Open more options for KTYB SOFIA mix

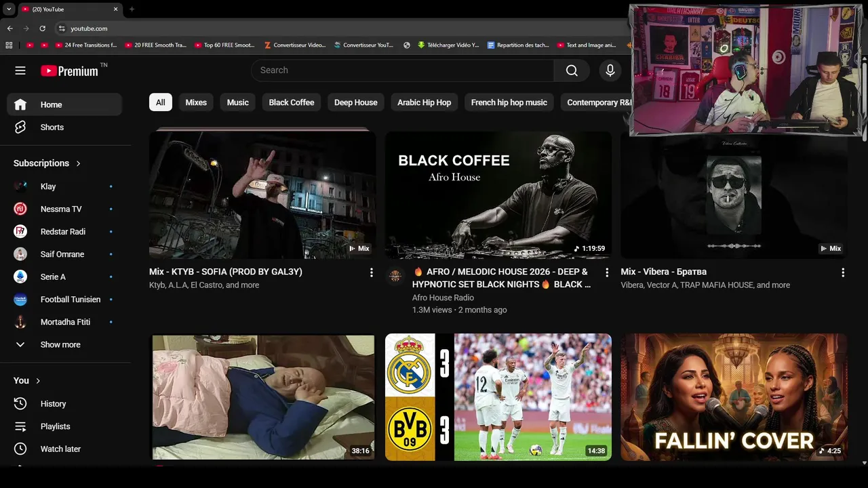pyautogui.click(x=371, y=272)
